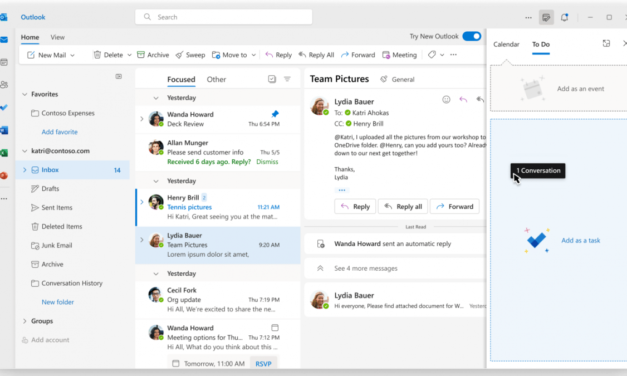Screen dimensions: 627x376
Task: Click Reply all button in reading pane
Action: coord(403,206)
